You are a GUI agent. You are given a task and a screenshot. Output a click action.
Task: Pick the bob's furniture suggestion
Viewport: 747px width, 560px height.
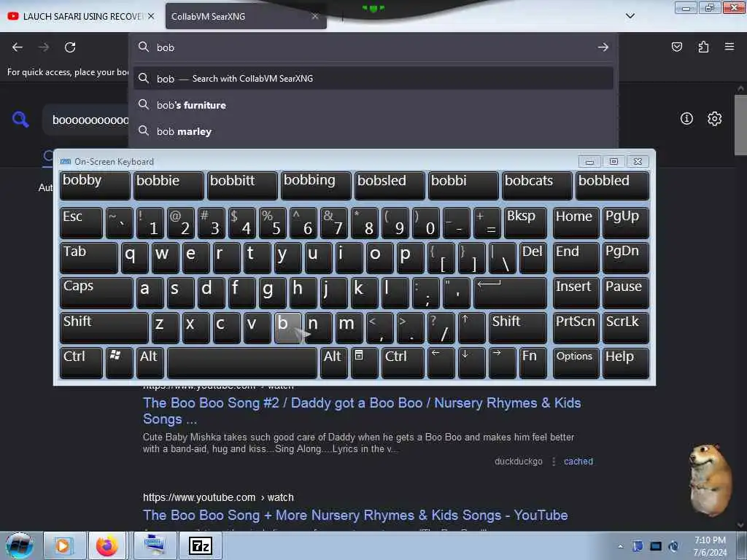[x=373, y=105]
